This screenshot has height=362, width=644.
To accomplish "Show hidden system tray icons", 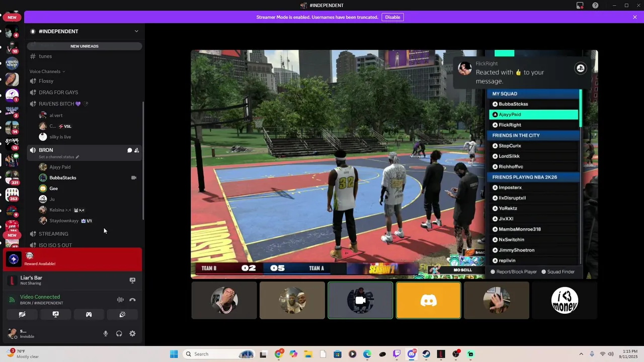I will click(x=581, y=354).
